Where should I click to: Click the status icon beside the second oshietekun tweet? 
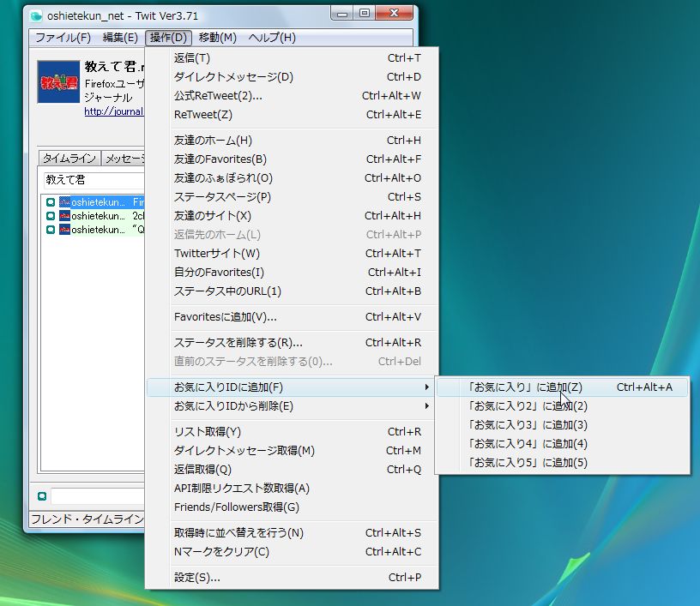(x=51, y=216)
